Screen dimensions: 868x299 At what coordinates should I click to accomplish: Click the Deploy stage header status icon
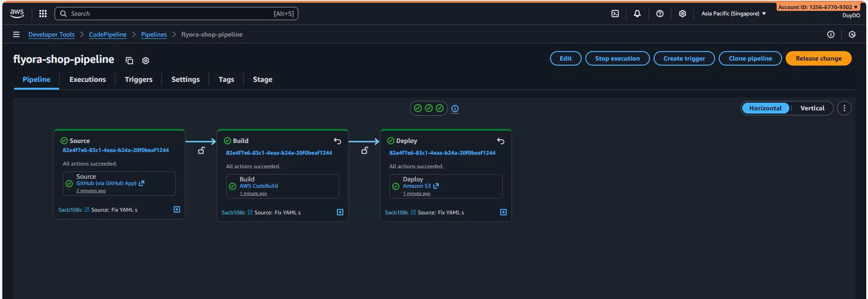[x=391, y=141]
